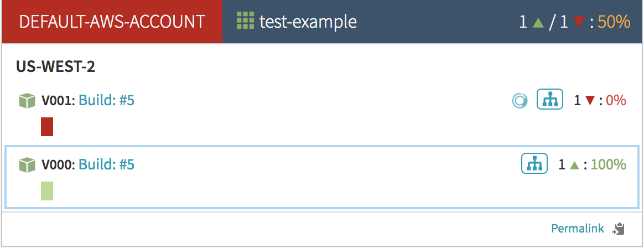Click the Permalink link

578,228
